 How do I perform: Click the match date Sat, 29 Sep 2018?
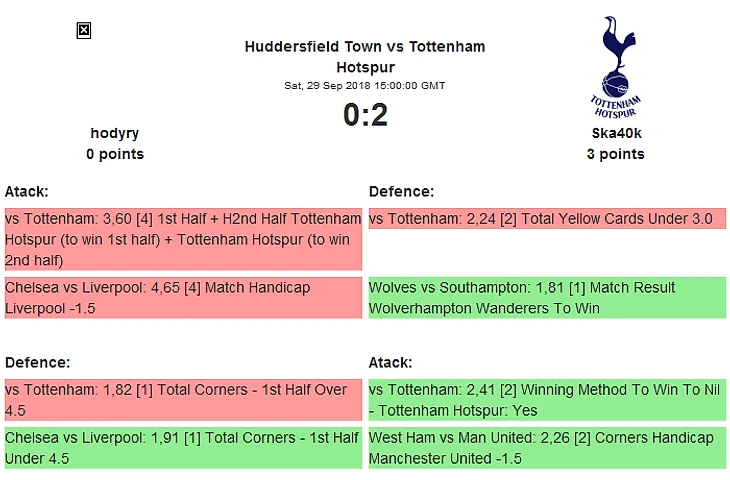click(x=365, y=85)
